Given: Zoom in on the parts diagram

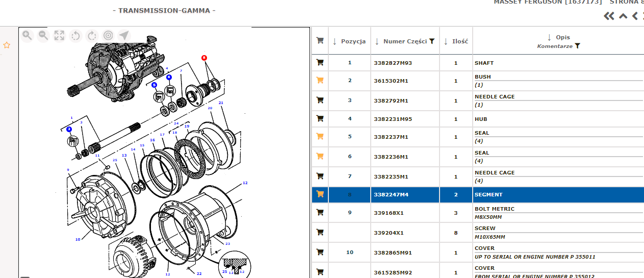Looking at the screenshot, I should click(x=27, y=35).
